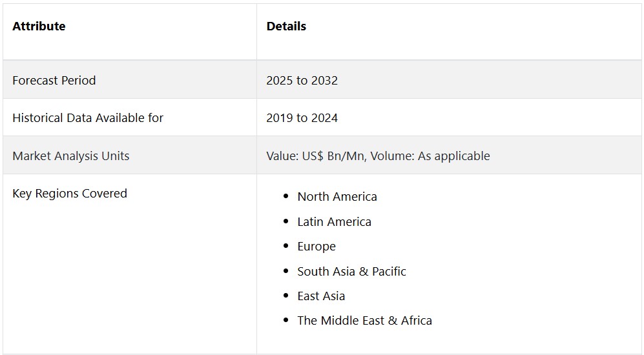Click North America list item
The image size is (644, 355).
[x=337, y=197]
